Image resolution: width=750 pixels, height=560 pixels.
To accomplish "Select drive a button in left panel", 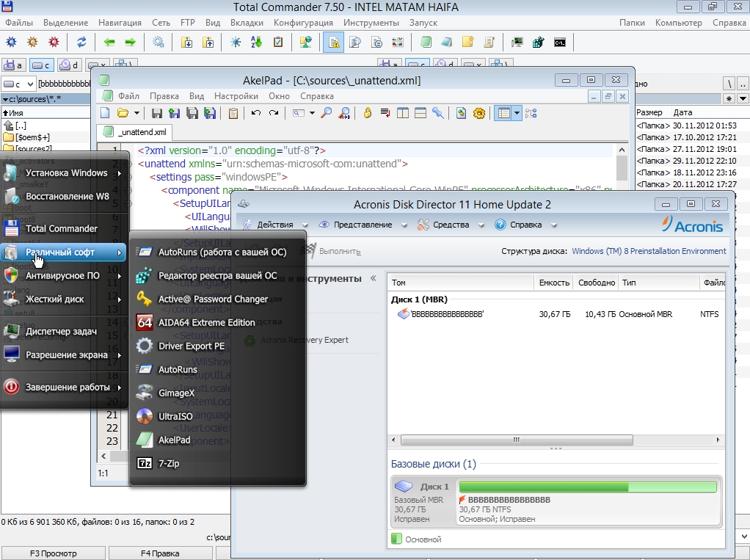I will click(x=13, y=65).
